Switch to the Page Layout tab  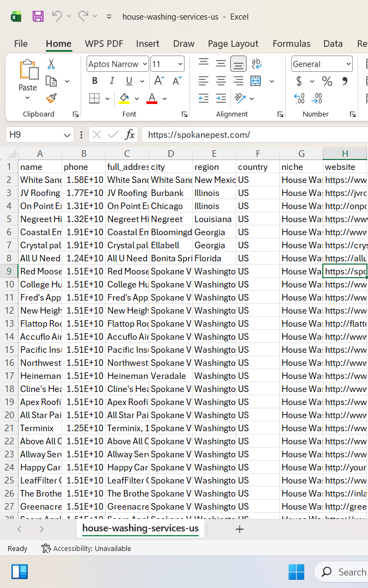coord(233,44)
